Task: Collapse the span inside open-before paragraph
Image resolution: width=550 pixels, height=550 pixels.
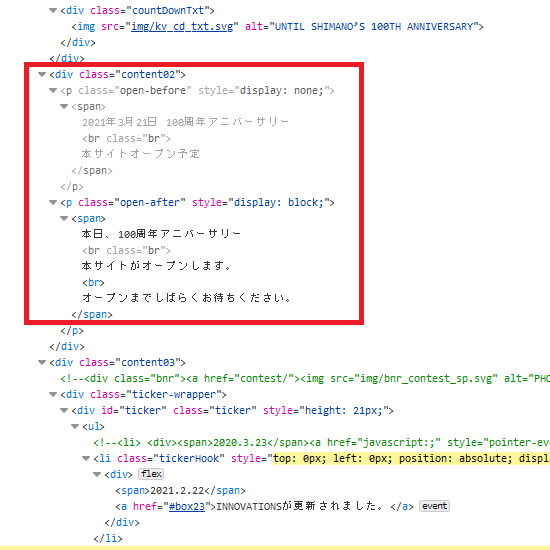Action: [x=64, y=106]
